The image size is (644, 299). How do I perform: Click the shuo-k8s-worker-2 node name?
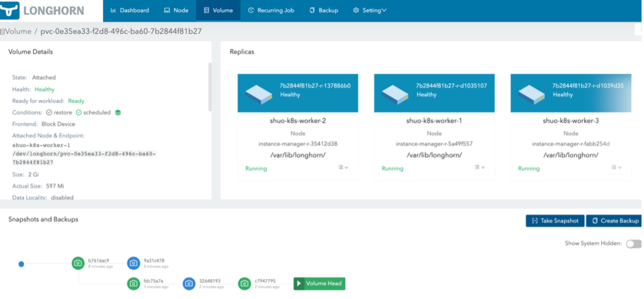[298, 121]
